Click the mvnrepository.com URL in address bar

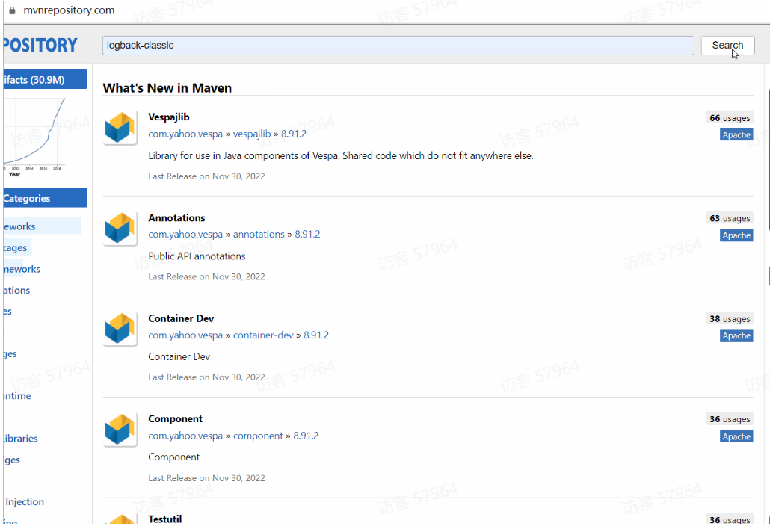pyautogui.click(x=69, y=10)
